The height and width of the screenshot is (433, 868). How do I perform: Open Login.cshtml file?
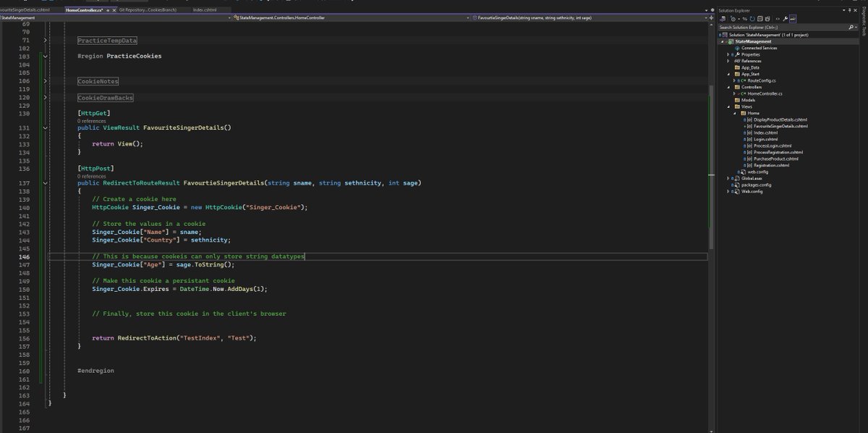click(x=765, y=139)
